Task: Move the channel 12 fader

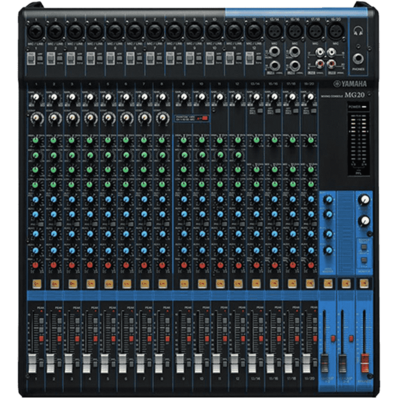Action: [x=234, y=363]
